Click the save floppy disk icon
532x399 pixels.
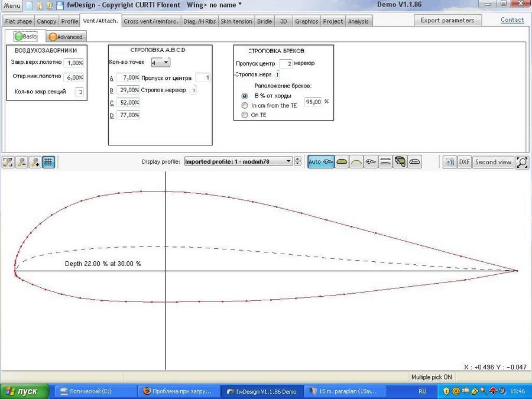60,5
